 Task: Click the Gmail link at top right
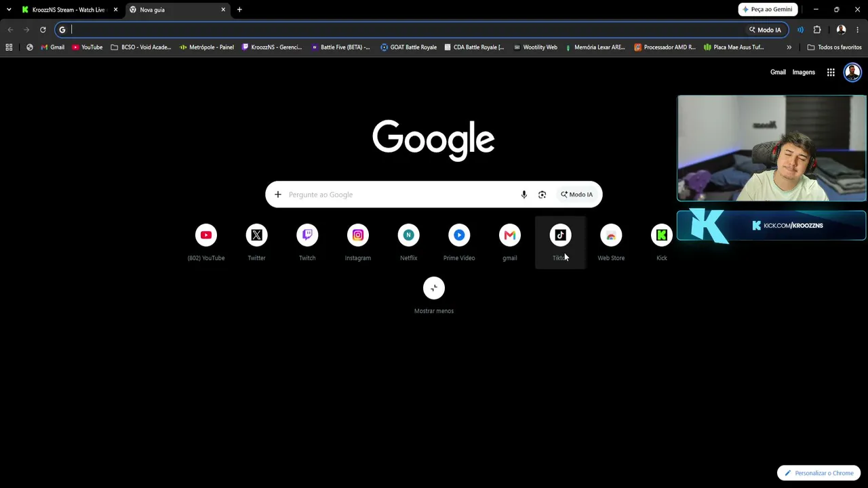tap(778, 73)
